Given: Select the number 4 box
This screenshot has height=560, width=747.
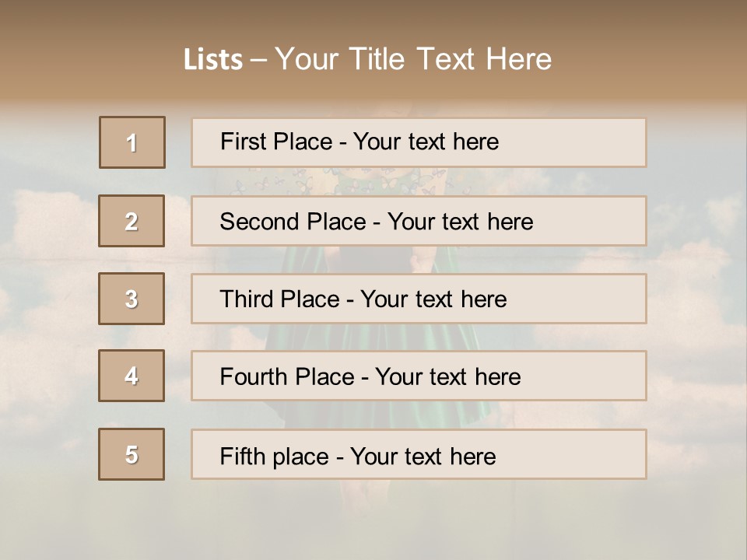Looking at the screenshot, I should pyautogui.click(x=132, y=376).
